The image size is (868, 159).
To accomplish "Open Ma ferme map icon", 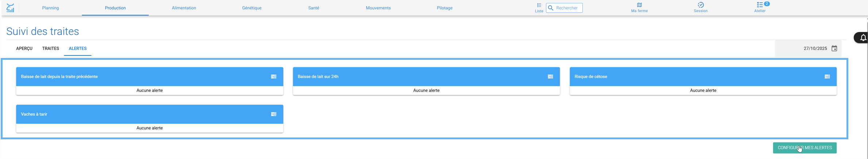I will tap(639, 5).
